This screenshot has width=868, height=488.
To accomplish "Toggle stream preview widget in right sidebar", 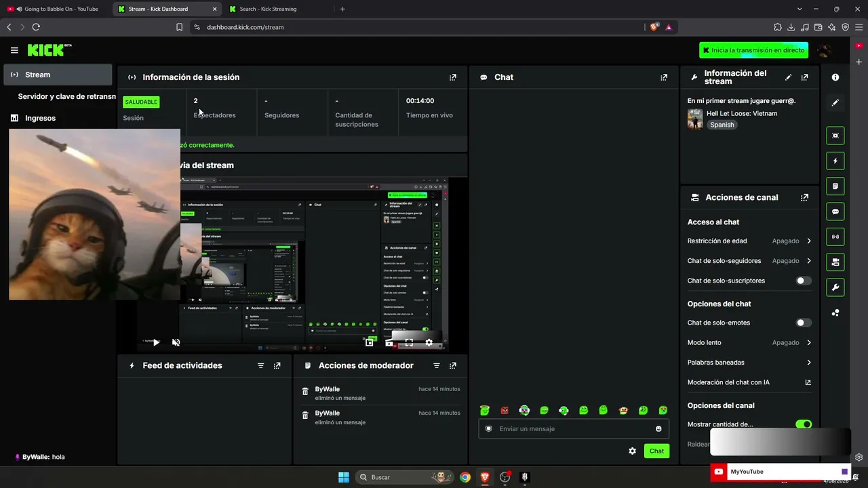I will pyautogui.click(x=835, y=136).
